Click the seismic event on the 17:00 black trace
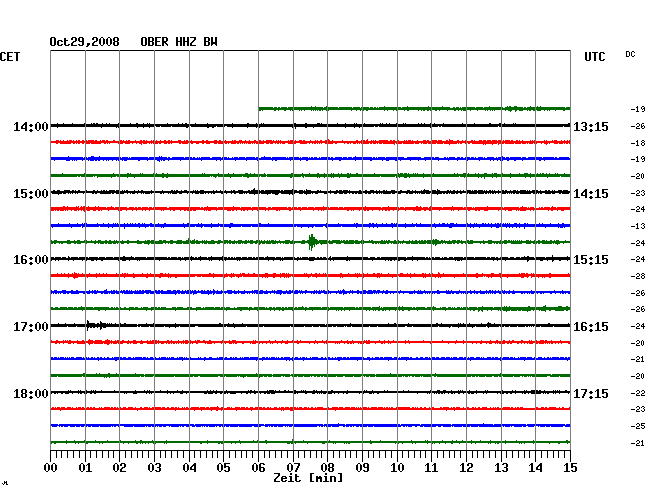The image size is (650, 494). click(95, 325)
